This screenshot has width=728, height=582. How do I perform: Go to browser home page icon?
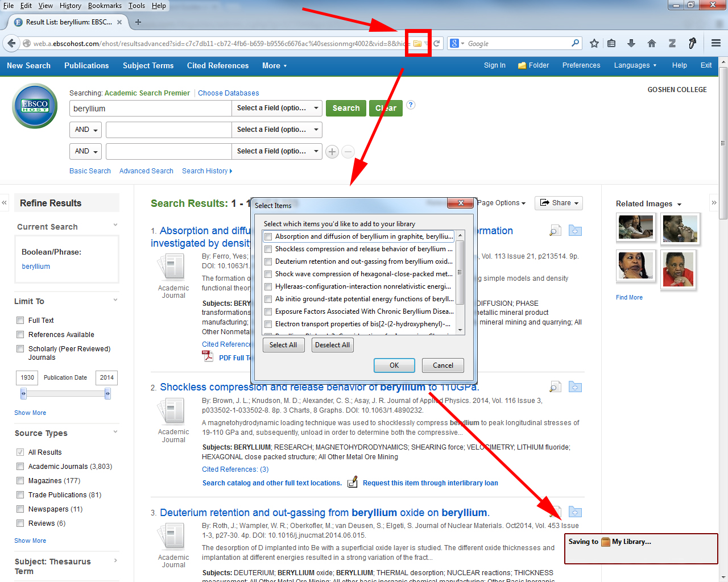point(652,43)
